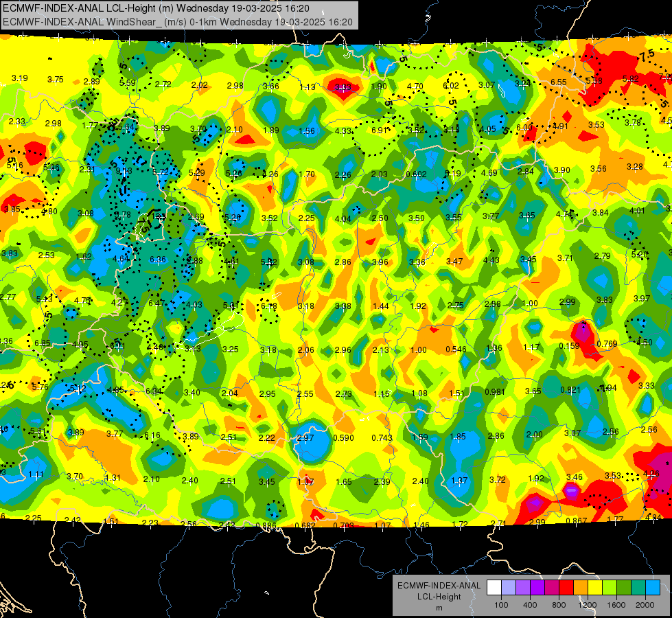Click the wind shear value '6.36'
This screenshot has height=618, width=672.
(158, 260)
